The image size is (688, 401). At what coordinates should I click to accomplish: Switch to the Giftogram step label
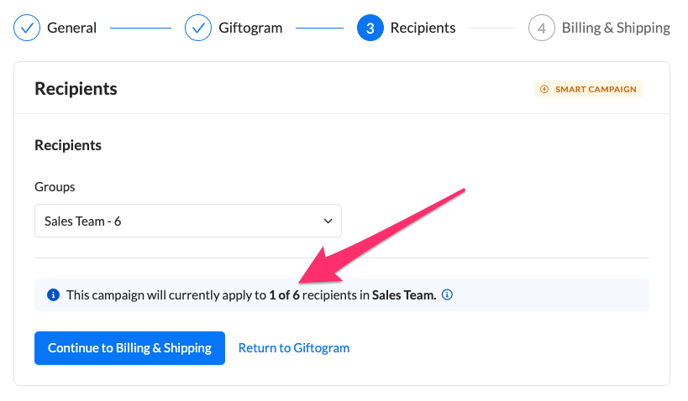(x=250, y=28)
